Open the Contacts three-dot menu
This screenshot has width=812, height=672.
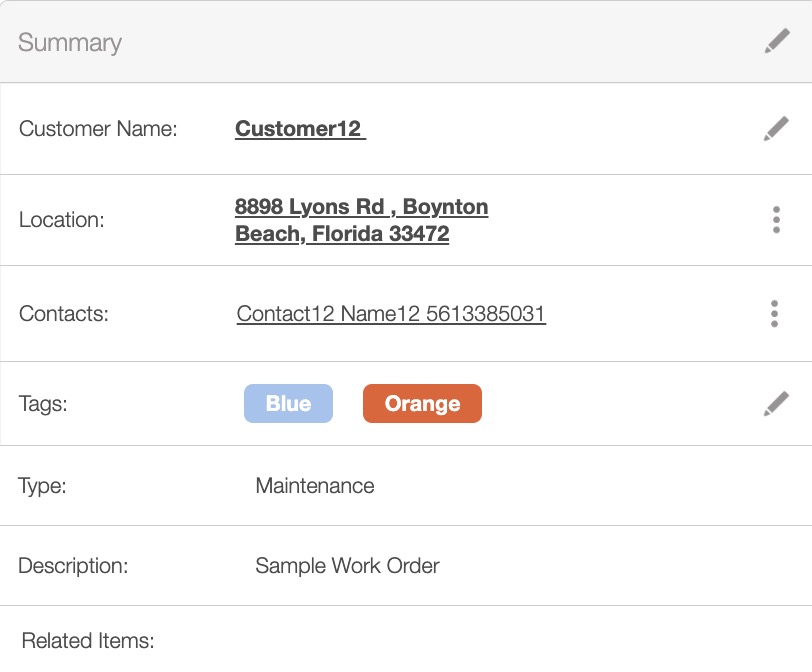[775, 314]
